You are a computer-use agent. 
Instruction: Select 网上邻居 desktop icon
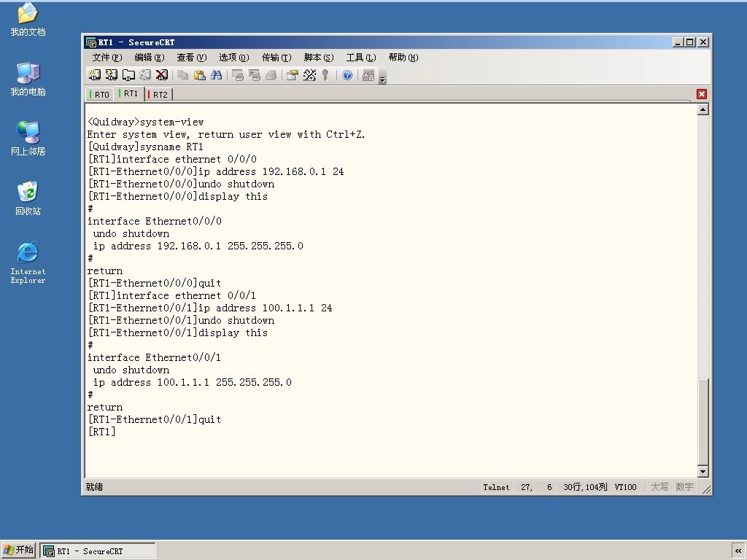click(28, 139)
